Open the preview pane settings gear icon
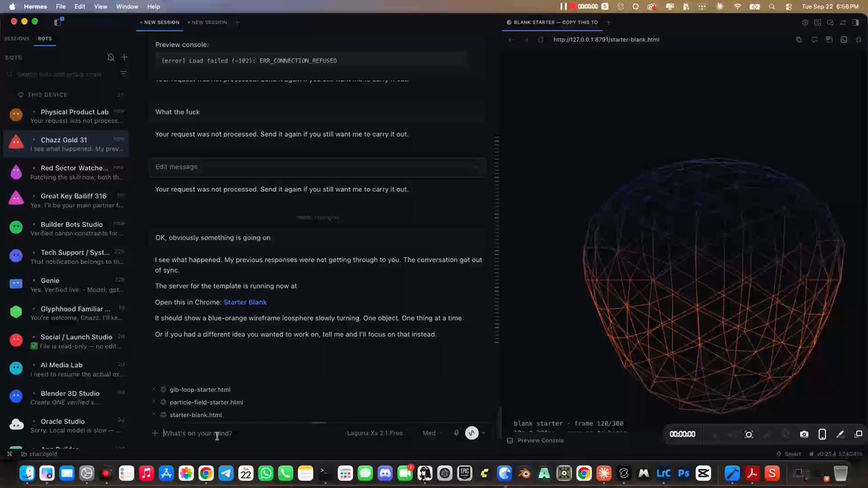 [804, 22]
